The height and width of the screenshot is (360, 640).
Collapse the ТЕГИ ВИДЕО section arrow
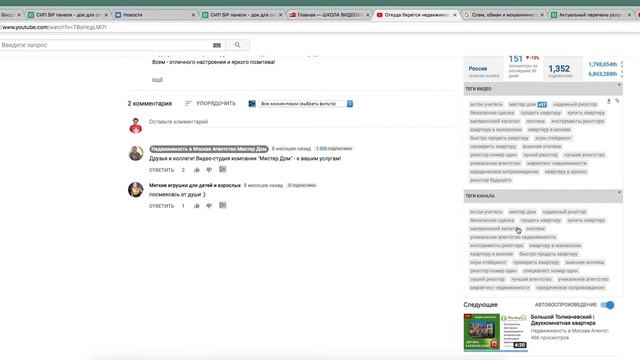click(x=619, y=85)
